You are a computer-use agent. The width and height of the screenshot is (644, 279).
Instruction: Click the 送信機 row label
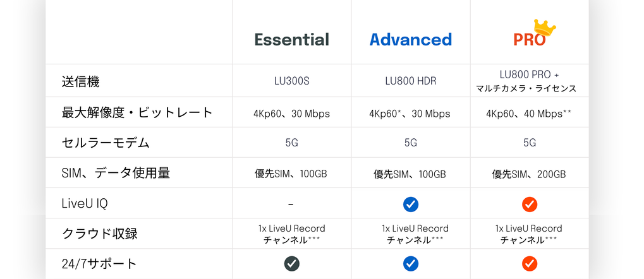[x=80, y=81]
